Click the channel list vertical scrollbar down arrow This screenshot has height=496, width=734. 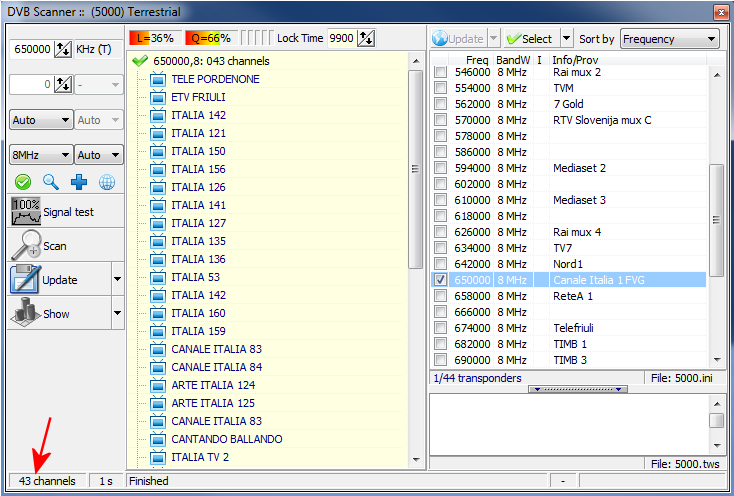coord(416,460)
